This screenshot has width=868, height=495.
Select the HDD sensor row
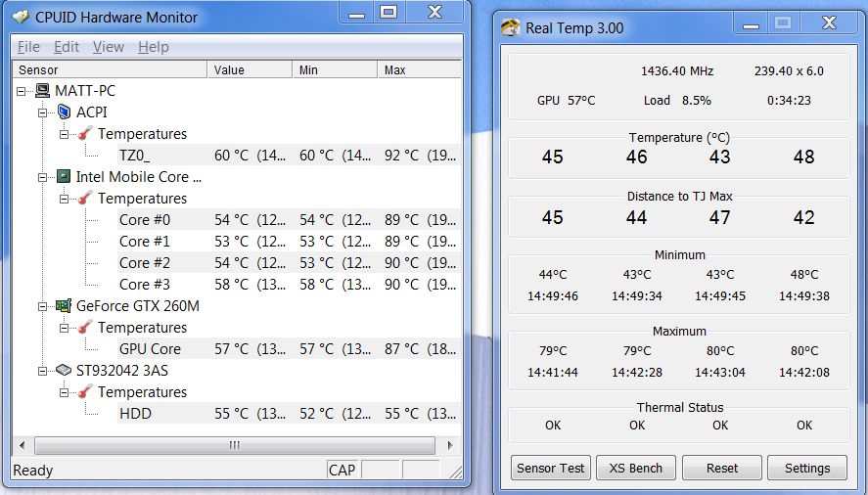pos(289,414)
